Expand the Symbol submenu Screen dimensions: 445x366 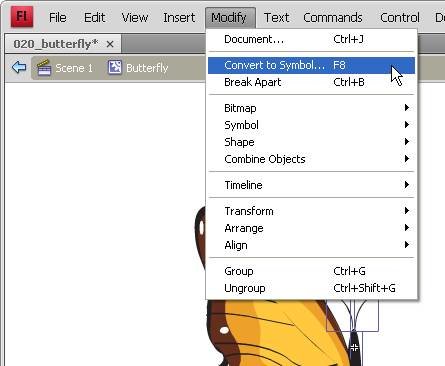pyautogui.click(x=311, y=125)
